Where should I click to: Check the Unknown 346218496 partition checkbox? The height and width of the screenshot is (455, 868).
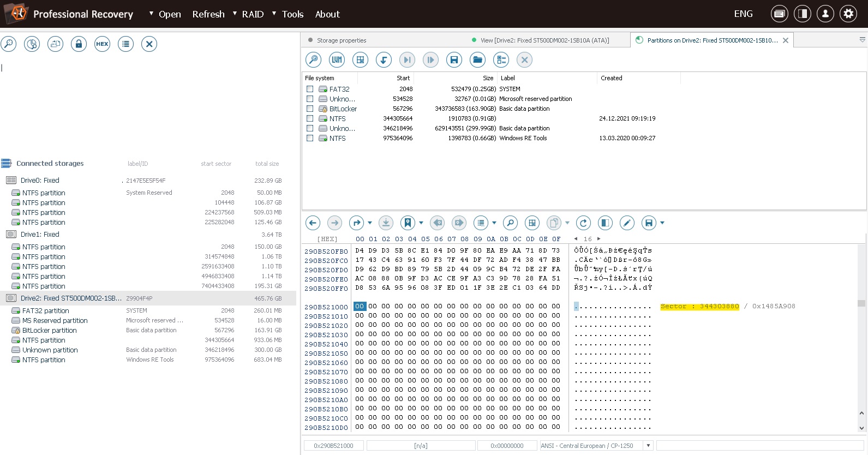pyautogui.click(x=310, y=128)
